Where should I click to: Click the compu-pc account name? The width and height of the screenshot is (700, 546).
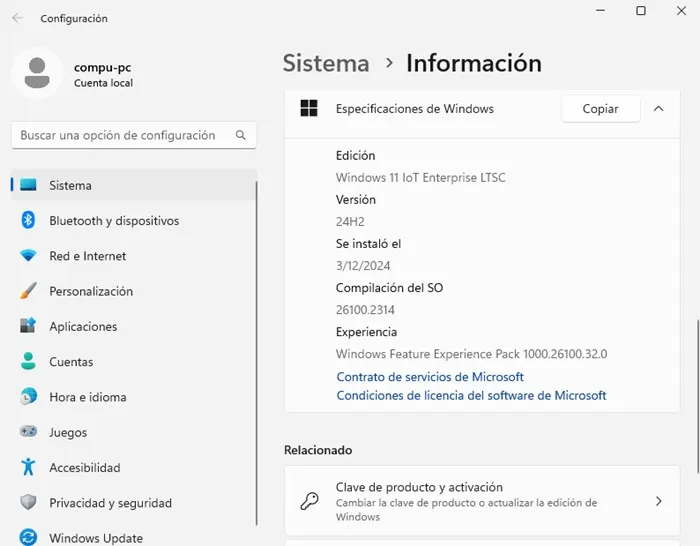[102, 67]
